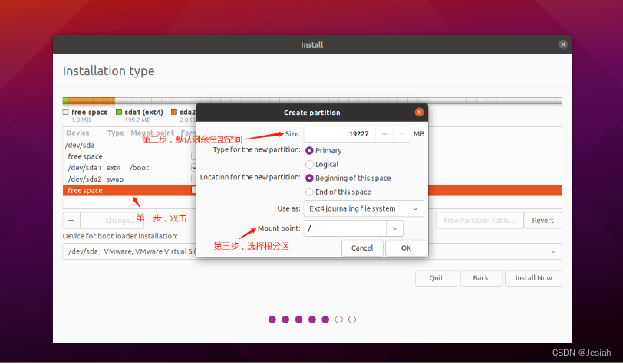
Task: Increase partition size with plus button
Action: 401,134
